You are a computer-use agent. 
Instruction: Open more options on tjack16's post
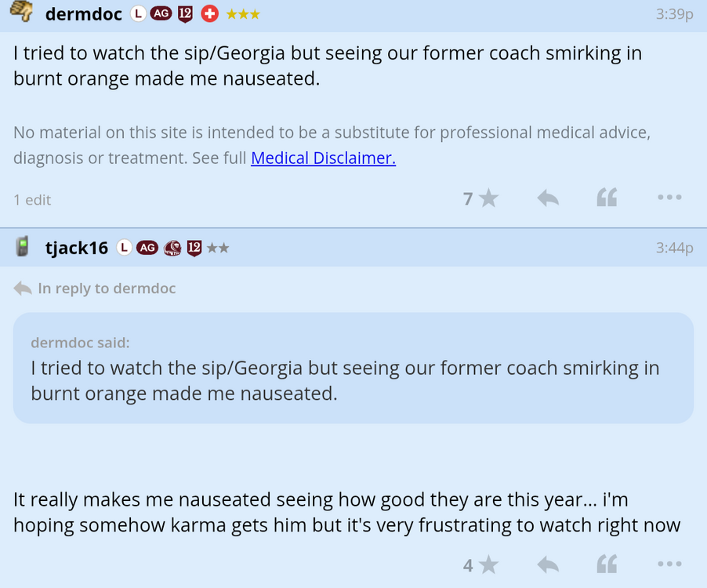coord(669,564)
